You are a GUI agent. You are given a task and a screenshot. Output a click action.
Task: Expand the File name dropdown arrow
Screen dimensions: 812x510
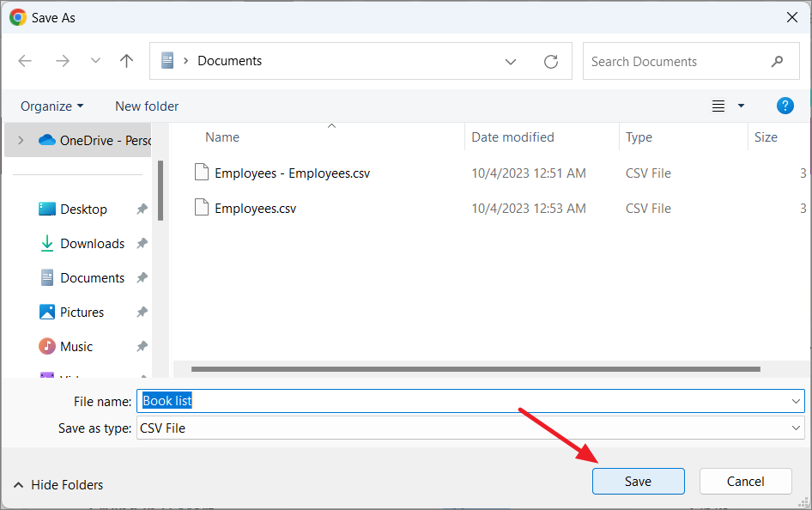pyautogui.click(x=796, y=401)
